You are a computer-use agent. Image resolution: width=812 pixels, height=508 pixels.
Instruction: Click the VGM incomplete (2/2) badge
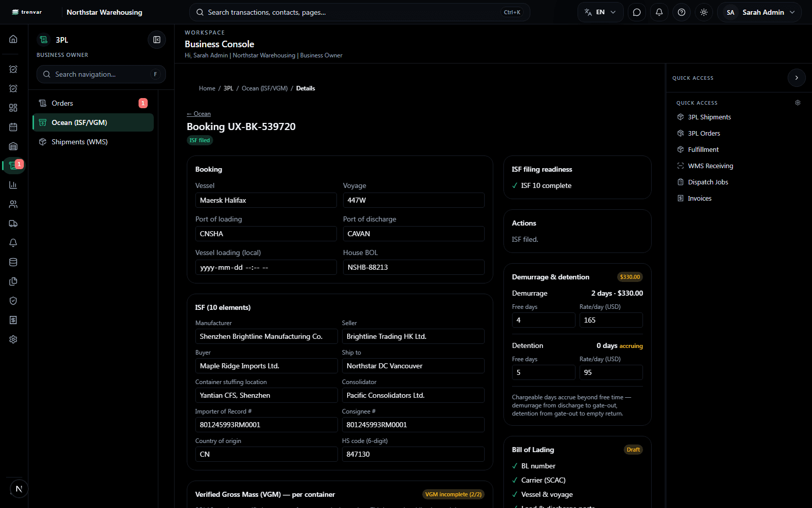453,494
